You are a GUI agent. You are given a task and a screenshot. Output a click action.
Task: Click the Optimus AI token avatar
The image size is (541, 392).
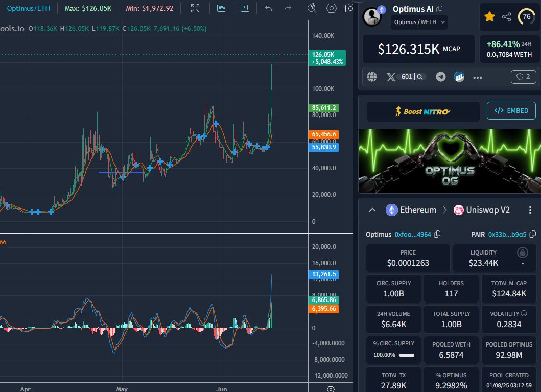coord(372,16)
